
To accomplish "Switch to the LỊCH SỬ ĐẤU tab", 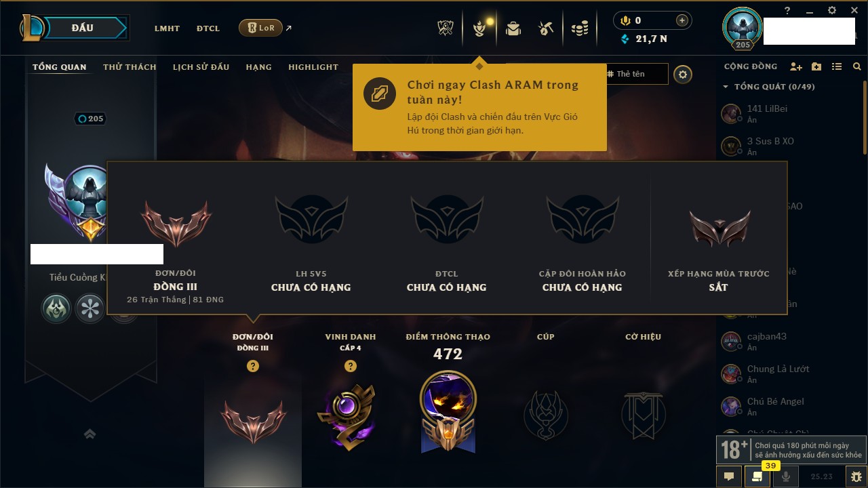I will point(201,67).
